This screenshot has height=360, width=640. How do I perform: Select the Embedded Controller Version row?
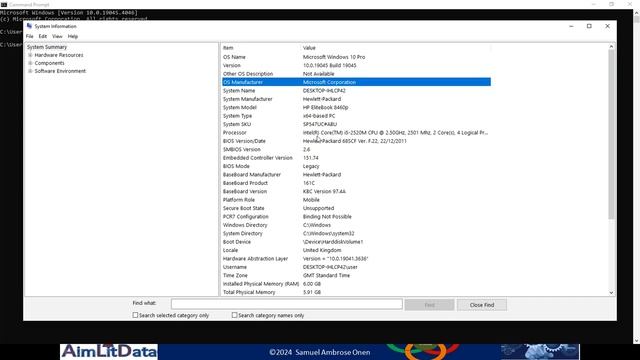356,158
